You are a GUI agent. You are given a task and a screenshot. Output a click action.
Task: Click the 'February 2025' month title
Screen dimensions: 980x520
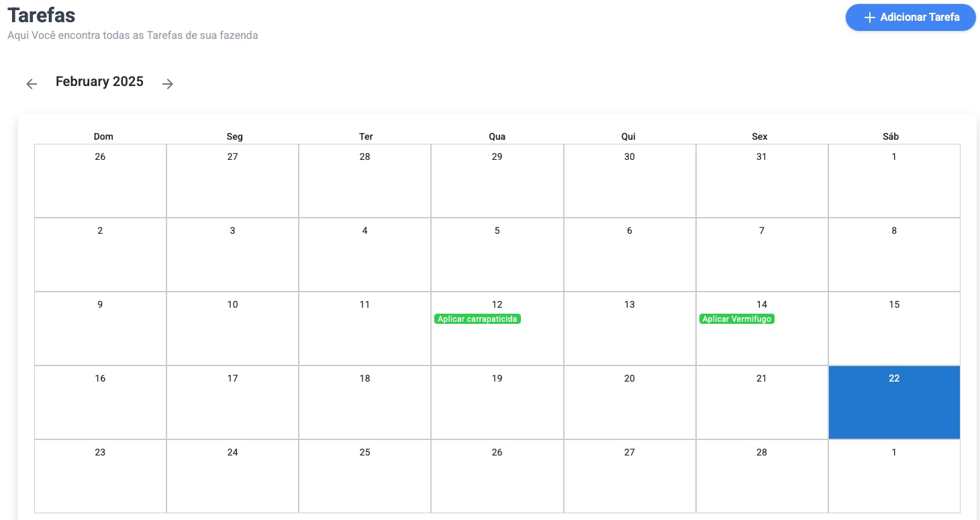click(99, 81)
